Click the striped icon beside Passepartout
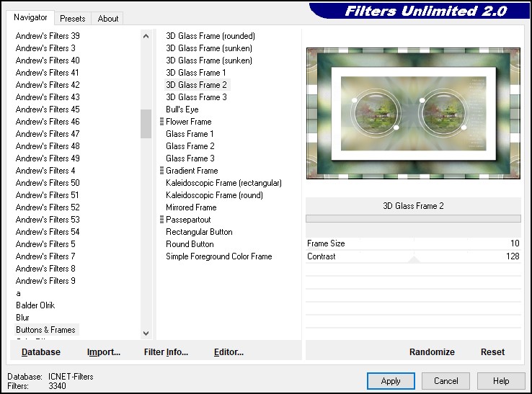532x394 pixels. pos(162,220)
